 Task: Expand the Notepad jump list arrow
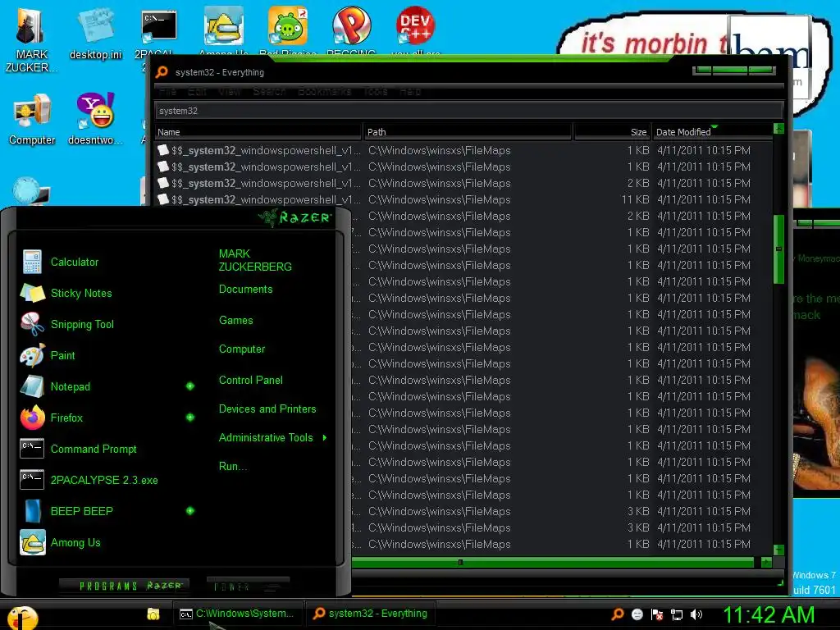coord(190,386)
